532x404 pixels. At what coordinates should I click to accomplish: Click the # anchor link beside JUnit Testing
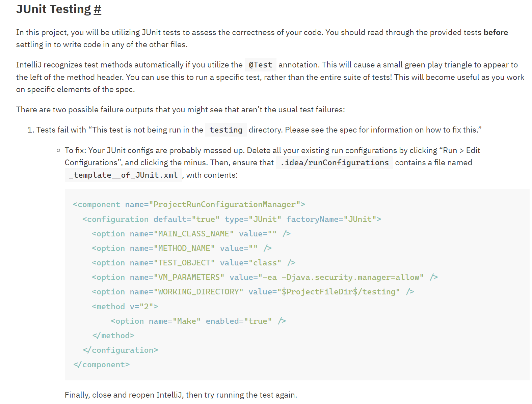click(x=97, y=9)
